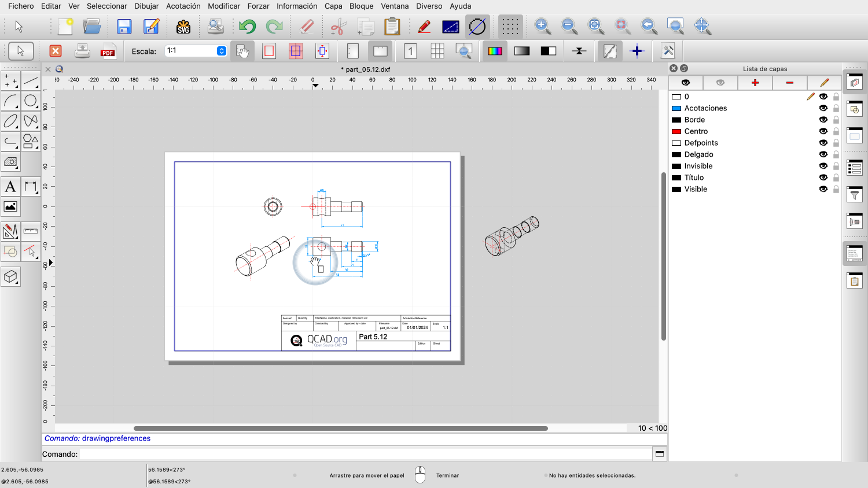Image resolution: width=868 pixels, height=488 pixels.
Task: Click the Undo arrow icon
Action: coord(247,27)
